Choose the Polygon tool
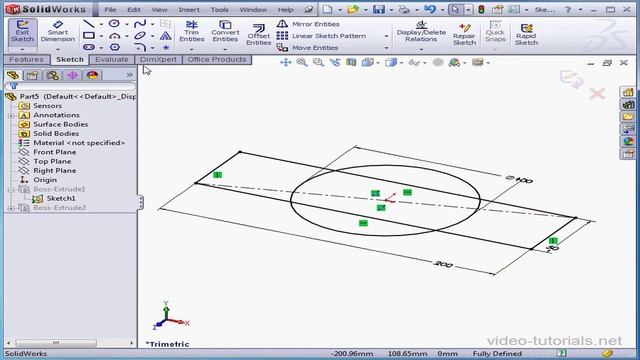Image resolution: width=640 pixels, height=360 pixels. [x=114, y=47]
